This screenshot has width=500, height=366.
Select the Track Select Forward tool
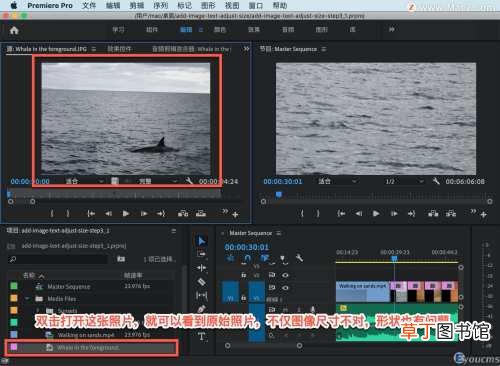coord(201,254)
